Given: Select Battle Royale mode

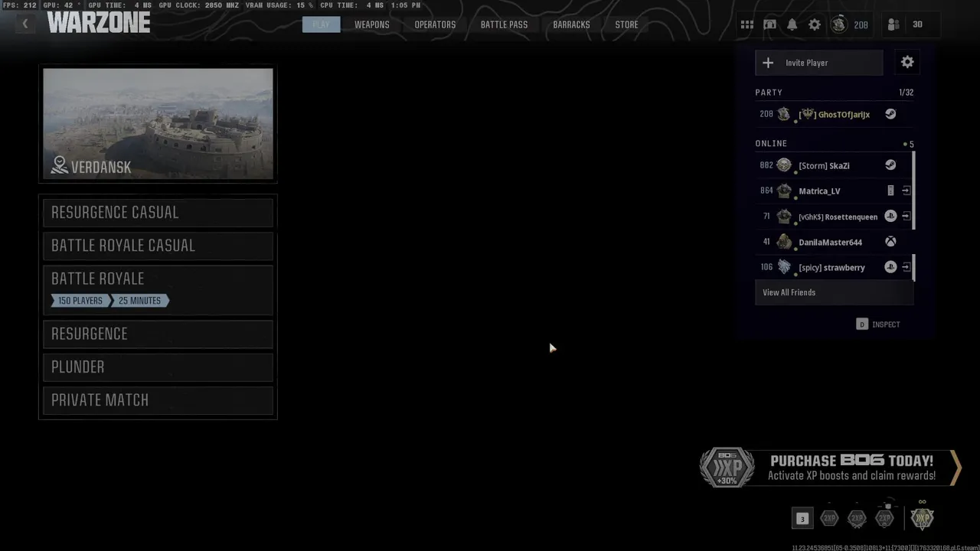Looking at the screenshot, I should [158, 290].
